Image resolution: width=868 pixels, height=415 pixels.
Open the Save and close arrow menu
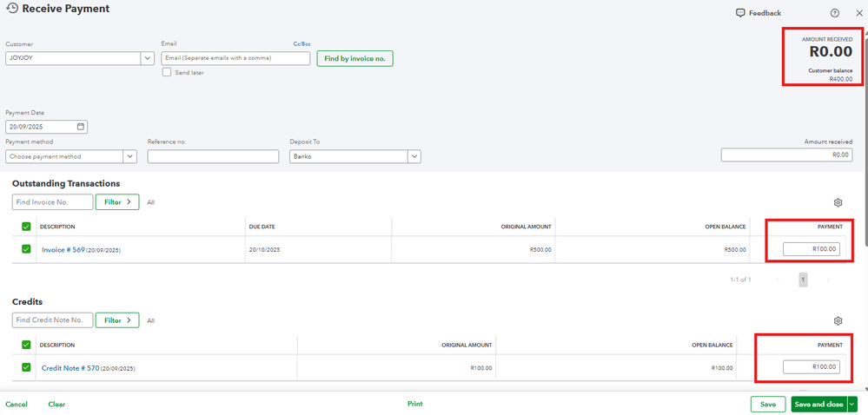click(852, 405)
